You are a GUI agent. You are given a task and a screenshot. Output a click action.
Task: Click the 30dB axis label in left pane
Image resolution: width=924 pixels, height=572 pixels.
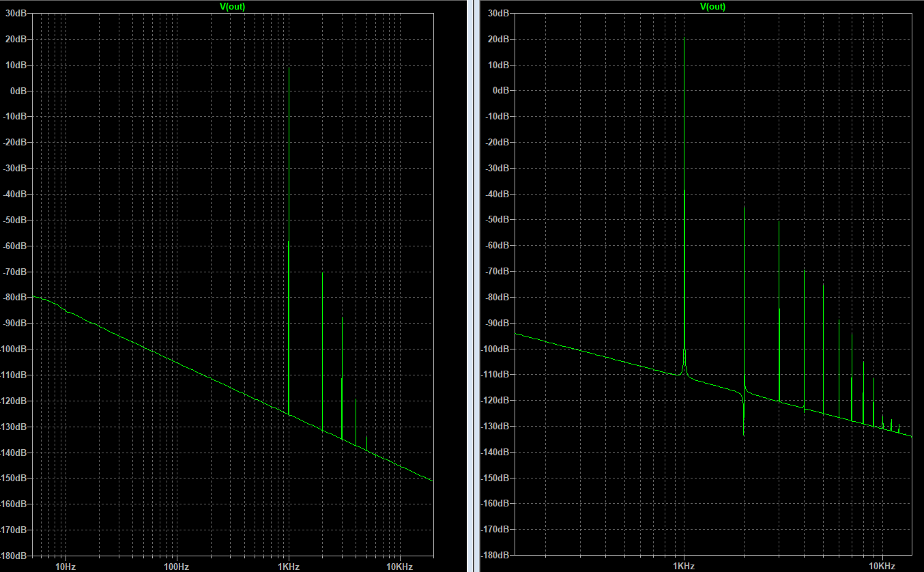[x=18, y=14]
